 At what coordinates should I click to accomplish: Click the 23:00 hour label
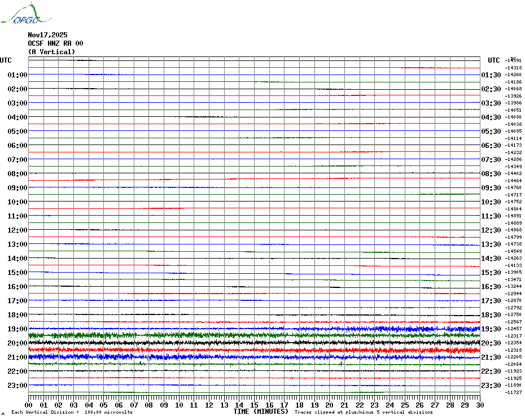[17, 386]
